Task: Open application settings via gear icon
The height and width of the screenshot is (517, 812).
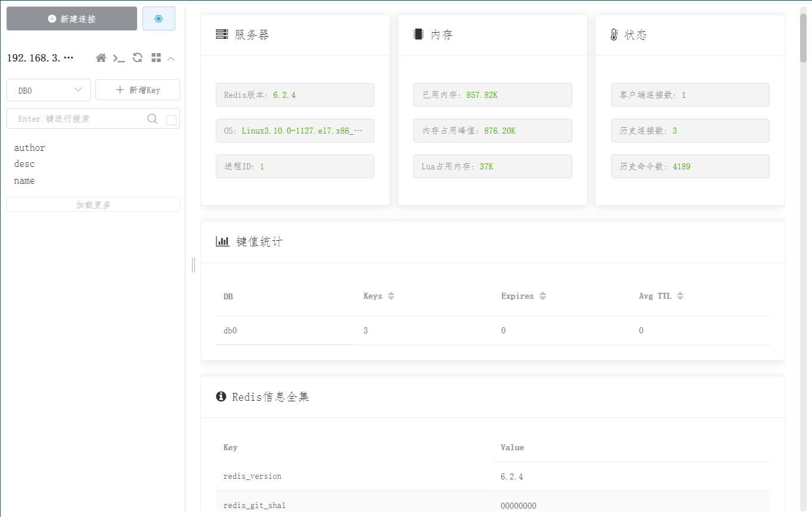Action: [159, 18]
